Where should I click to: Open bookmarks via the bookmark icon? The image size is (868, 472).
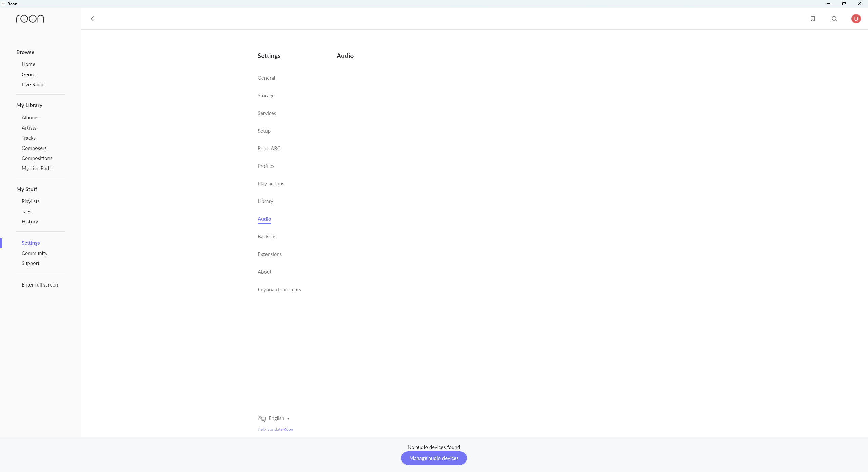[x=813, y=19]
